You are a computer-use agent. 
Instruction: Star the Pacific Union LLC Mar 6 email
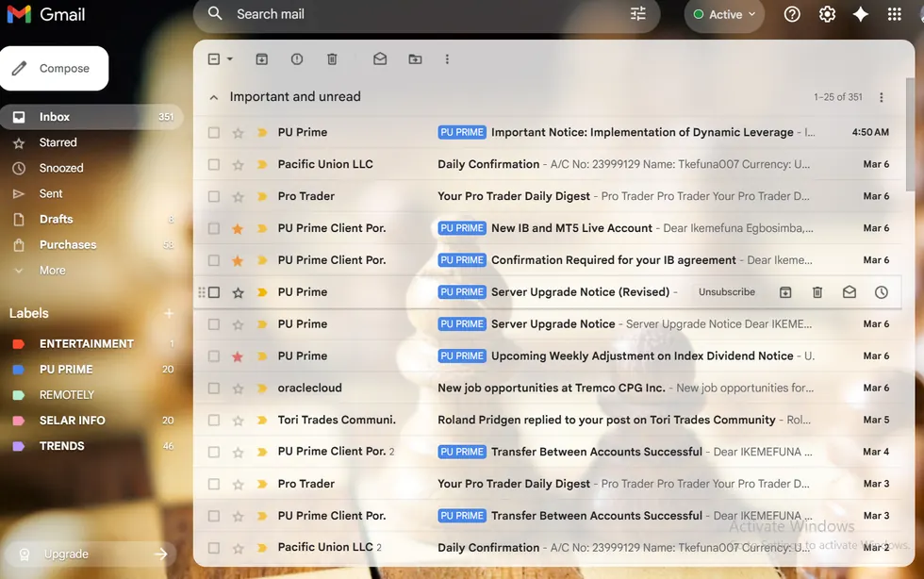coord(238,164)
